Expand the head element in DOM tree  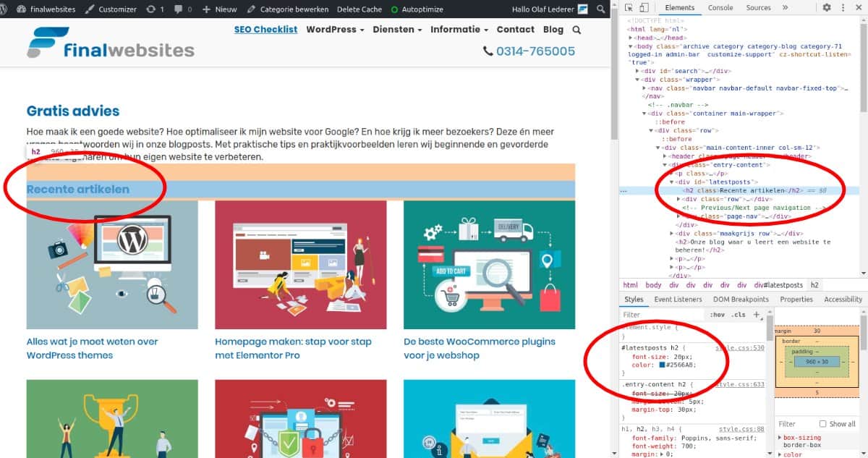[631, 37]
